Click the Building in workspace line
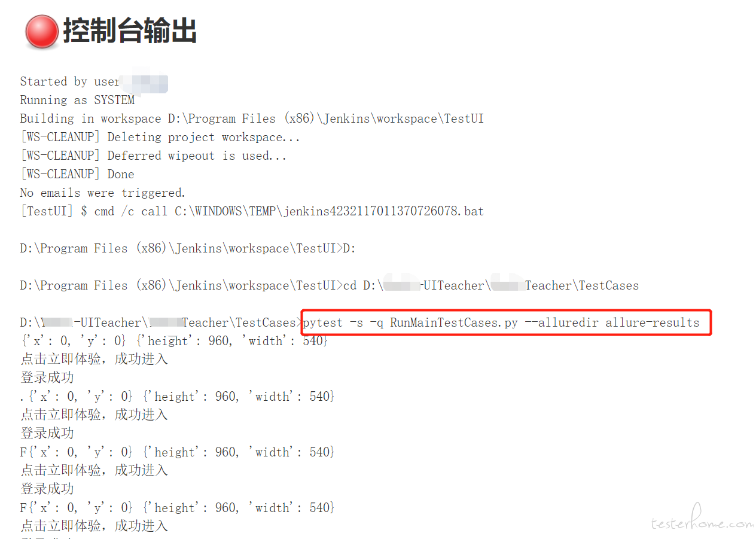This screenshot has height=539, width=756. (x=252, y=118)
